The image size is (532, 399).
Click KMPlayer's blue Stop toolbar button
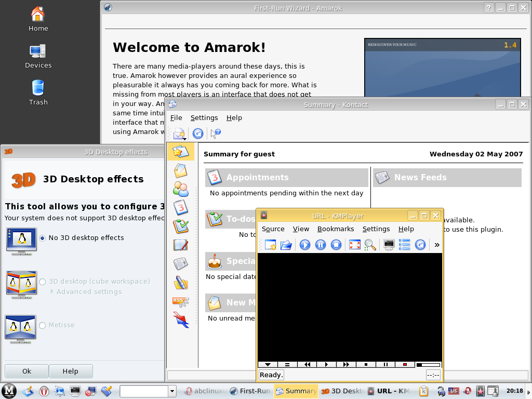pos(336,245)
